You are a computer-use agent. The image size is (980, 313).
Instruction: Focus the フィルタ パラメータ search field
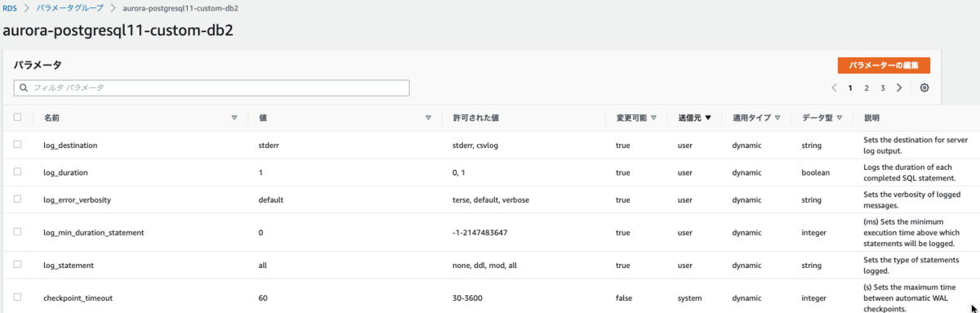(x=212, y=87)
